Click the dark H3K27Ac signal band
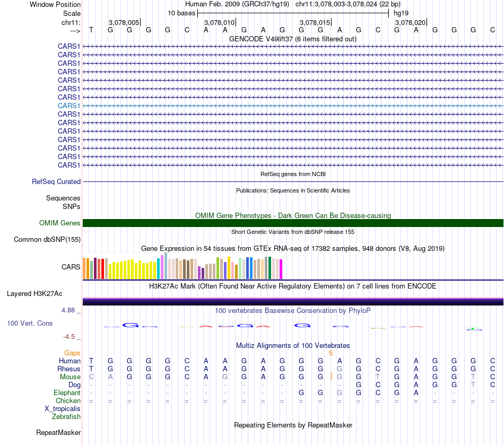The width and height of the screenshot is (504, 445). (x=293, y=302)
